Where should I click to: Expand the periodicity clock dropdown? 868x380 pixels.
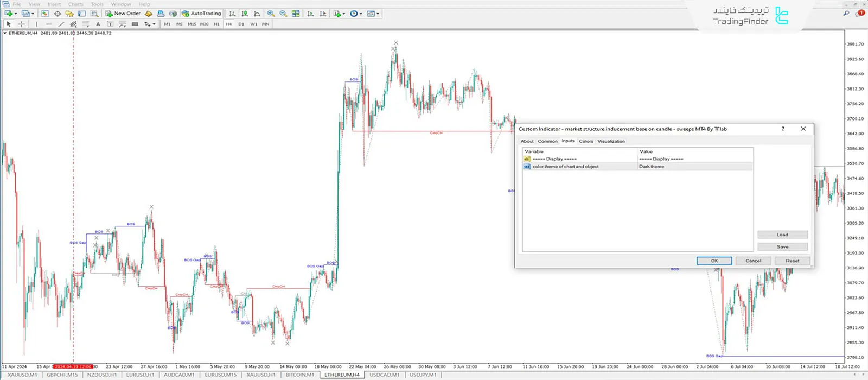[361, 14]
